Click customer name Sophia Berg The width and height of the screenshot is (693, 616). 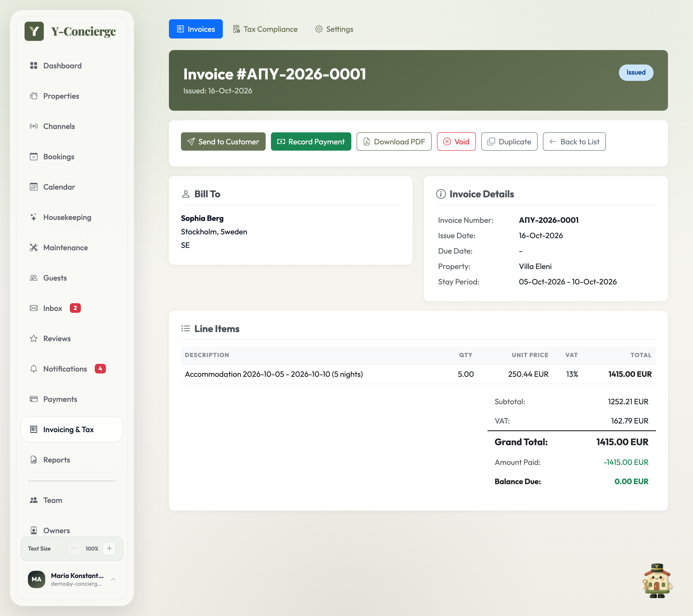pos(202,218)
